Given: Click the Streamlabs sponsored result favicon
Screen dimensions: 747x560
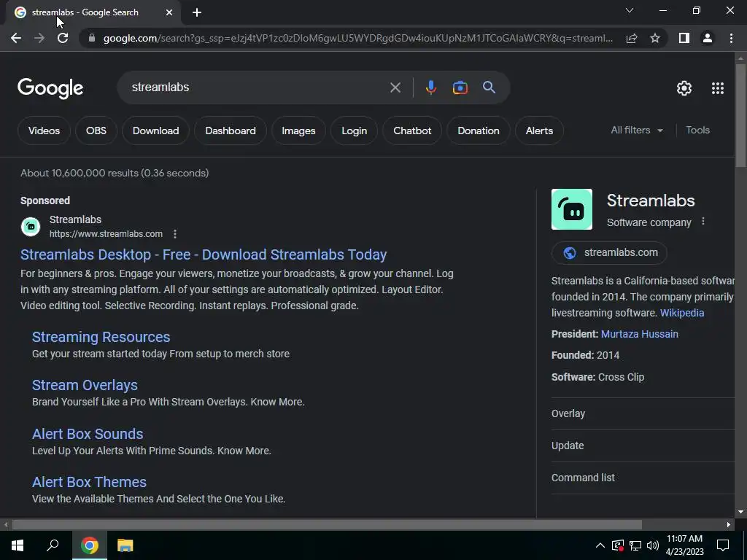Looking at the screenshot, I should pyautogui.click(x=31, y=226).
